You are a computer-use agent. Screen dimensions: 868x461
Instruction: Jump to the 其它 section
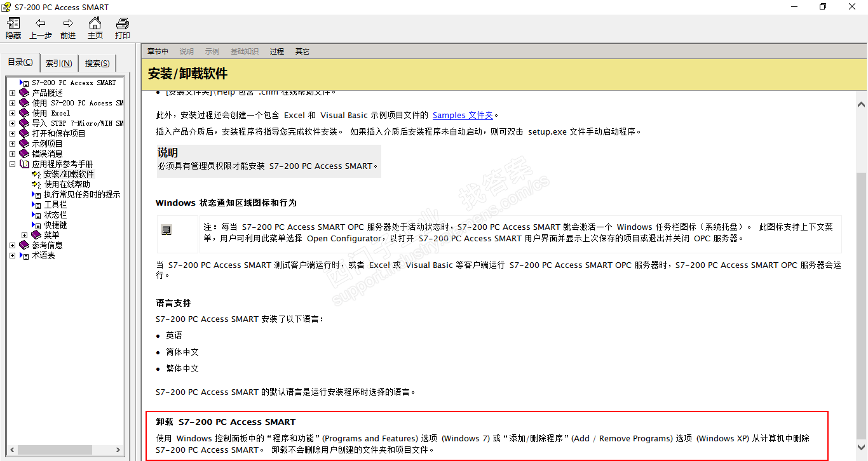pyautogui.click(x=302, y=51)
